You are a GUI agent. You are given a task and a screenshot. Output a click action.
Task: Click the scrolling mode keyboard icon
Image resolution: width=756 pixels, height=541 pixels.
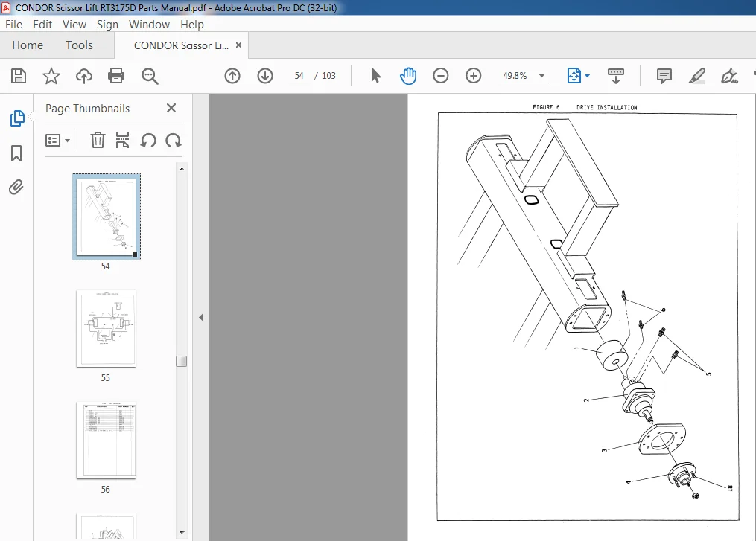pyautogui.click(x=616, y=76)
